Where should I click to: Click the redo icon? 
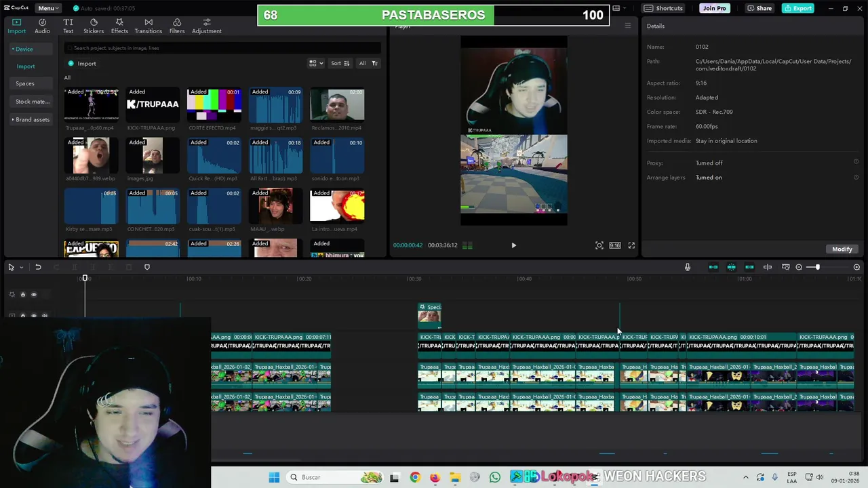click(56, 267)
